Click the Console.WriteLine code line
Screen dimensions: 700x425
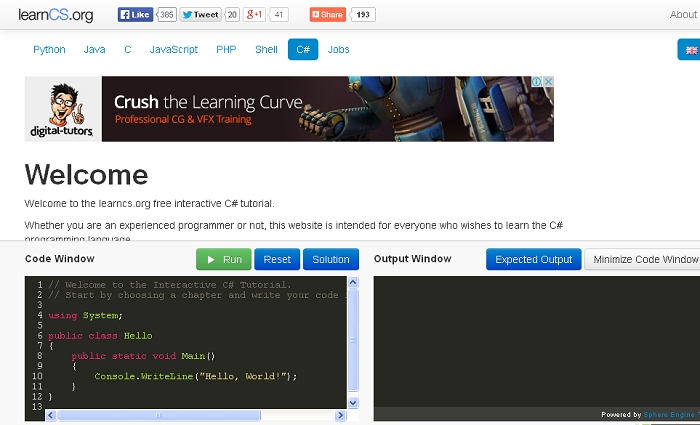pyautogui.click(x=196, y=376)
